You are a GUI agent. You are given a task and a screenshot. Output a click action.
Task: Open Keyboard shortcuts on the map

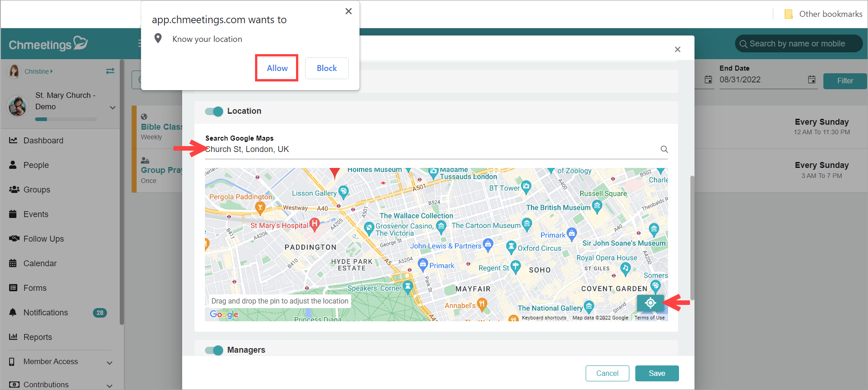(544, 318)
